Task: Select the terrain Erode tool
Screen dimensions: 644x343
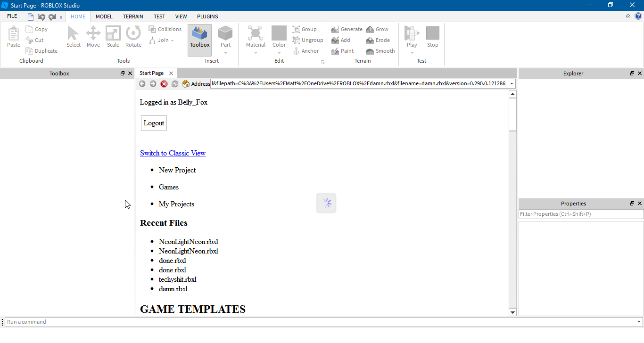Action: 378,40
